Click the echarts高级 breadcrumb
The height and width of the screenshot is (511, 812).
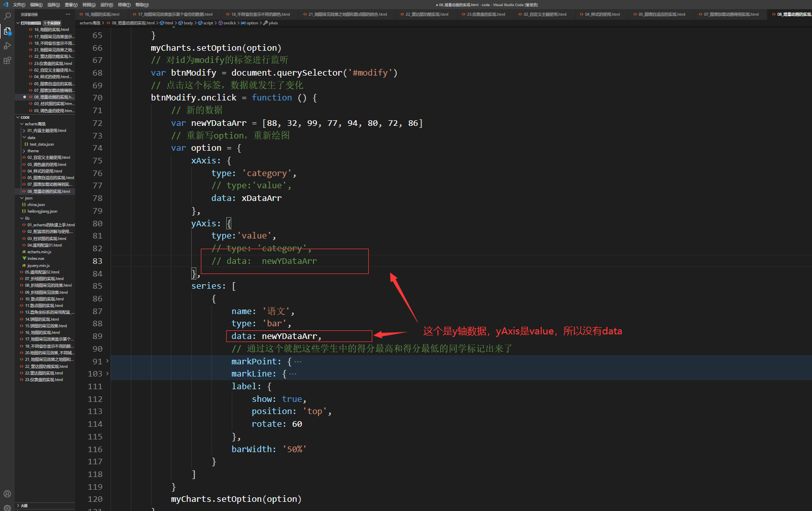[90, 23]
